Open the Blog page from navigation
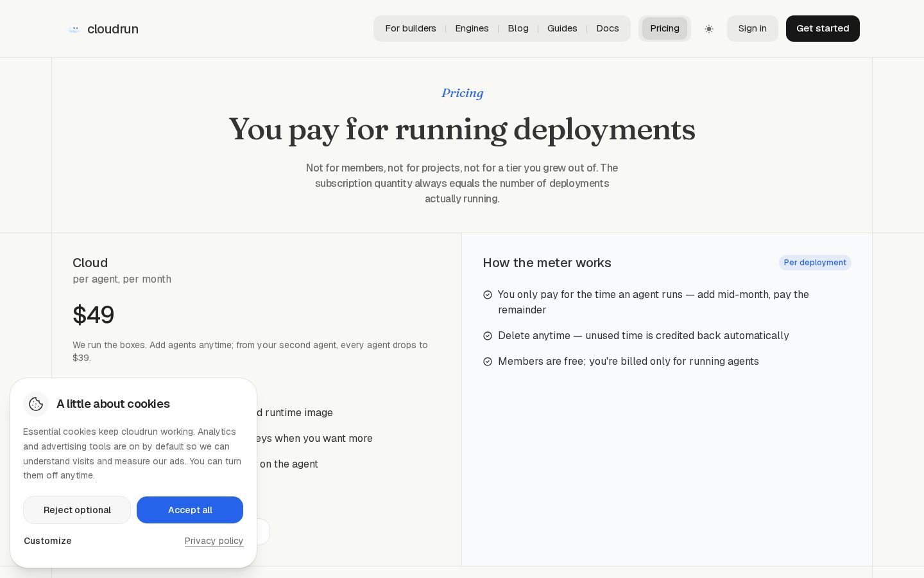This screenshot has height=578, width=924. pyautogui.click(x=518, y=28)
